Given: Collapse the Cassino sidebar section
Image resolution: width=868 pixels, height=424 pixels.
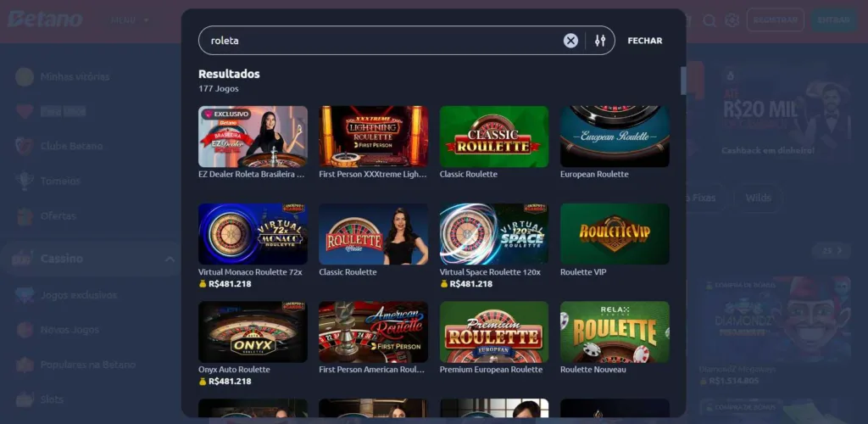Looking at the screenshot, I should coord(170,259).
